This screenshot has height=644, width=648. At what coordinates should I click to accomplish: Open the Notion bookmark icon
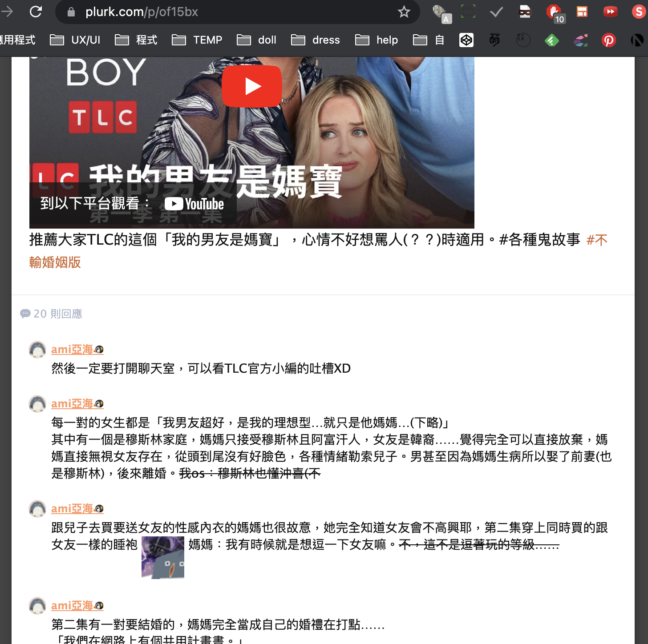[x=637, y=40]
